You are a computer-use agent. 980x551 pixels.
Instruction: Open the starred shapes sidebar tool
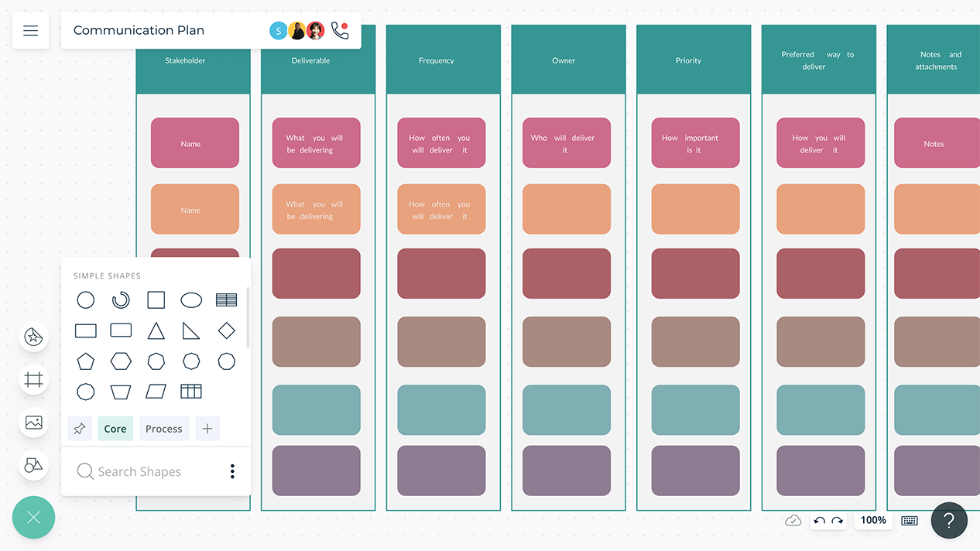coord(33,337)
